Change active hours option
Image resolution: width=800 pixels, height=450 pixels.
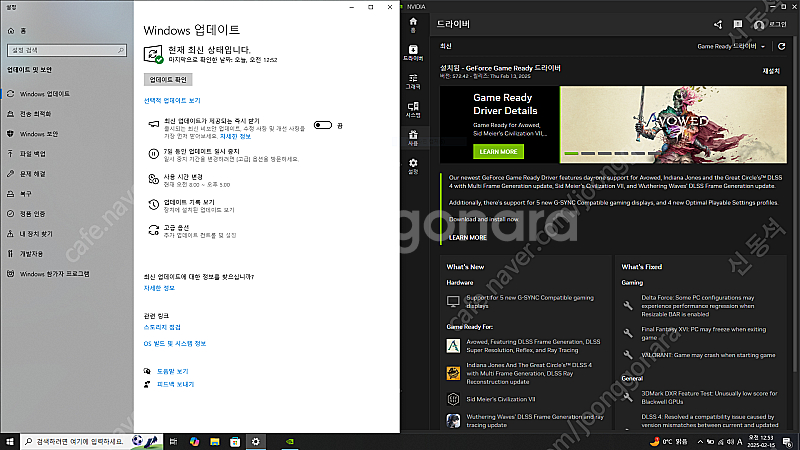[x=189, y=180]
